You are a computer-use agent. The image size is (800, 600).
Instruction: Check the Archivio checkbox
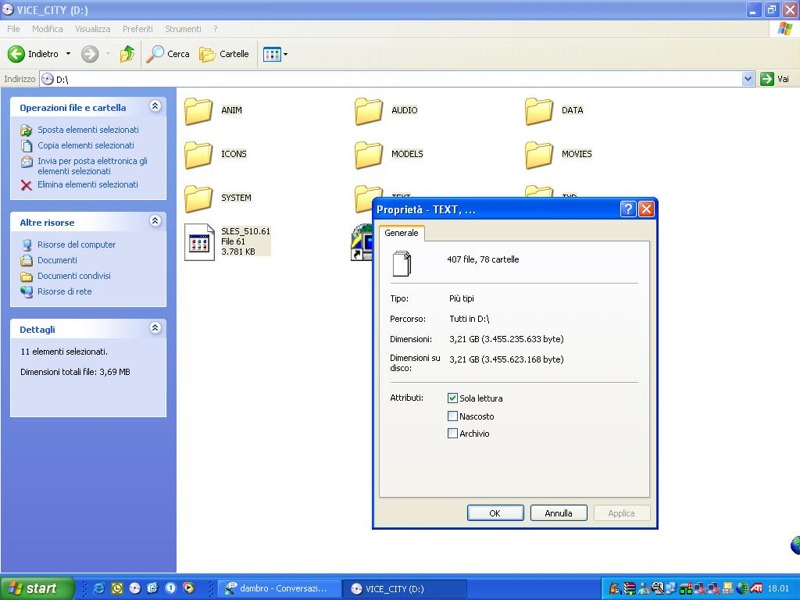click(x=453, y=433)
